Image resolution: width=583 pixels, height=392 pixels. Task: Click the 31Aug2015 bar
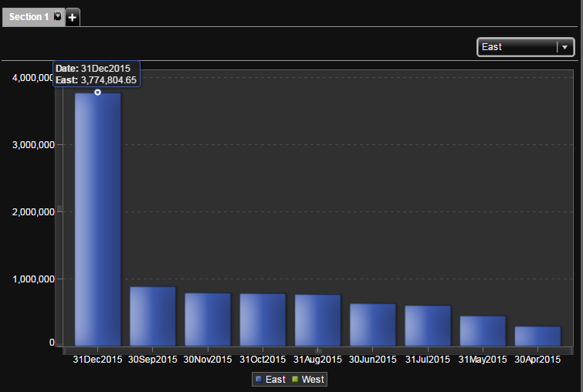pyautogui.click(x=318, y=320)
